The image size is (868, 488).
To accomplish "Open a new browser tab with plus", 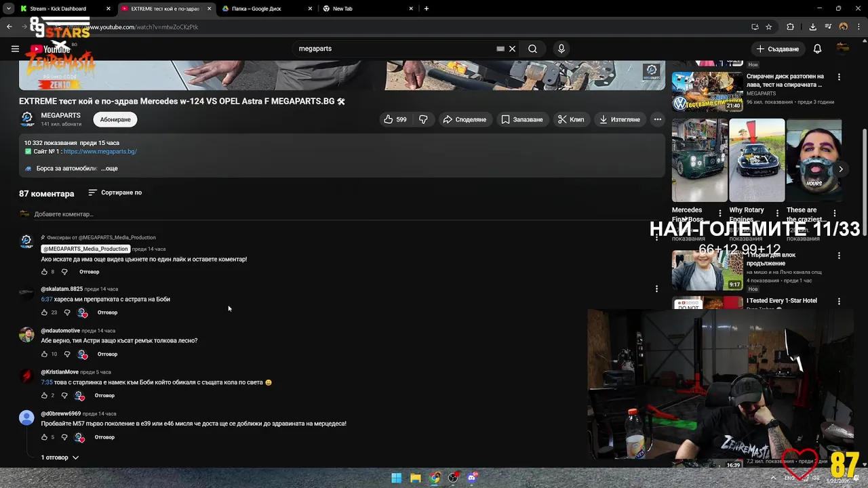I will point(426,9).
